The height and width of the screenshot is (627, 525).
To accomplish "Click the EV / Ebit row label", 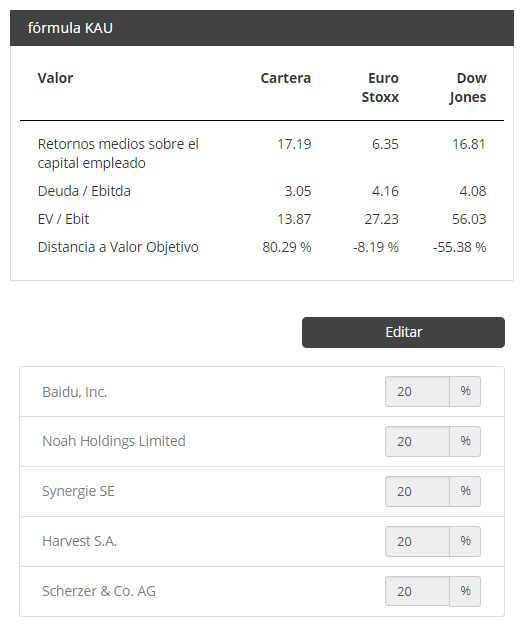I will (x=63, y=219).
